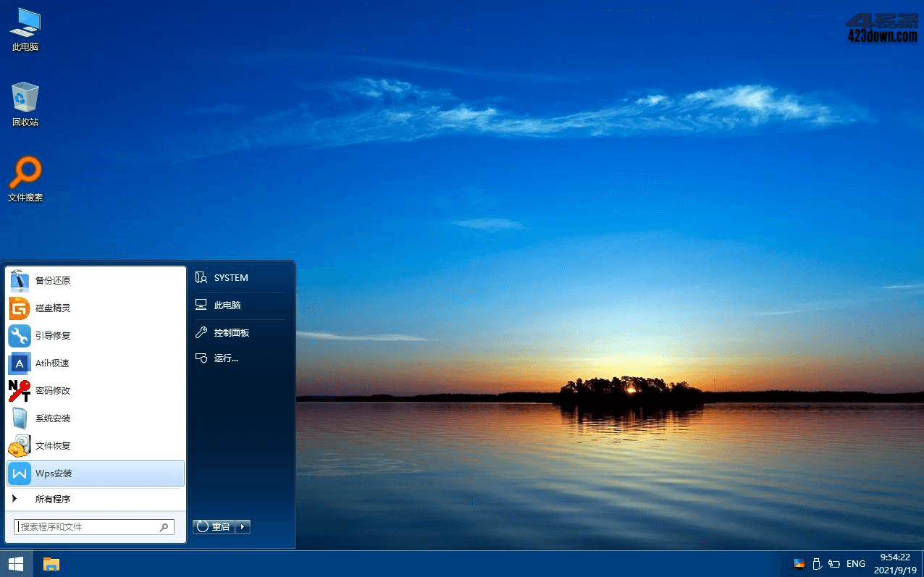
Task: Open File Explorer from the taskbar
Action: pos(51,564)
